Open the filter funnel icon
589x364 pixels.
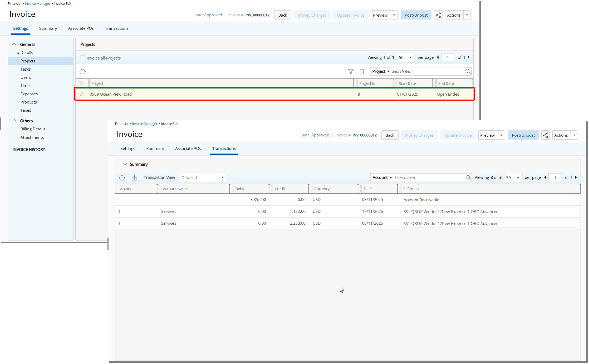(351, 72)
